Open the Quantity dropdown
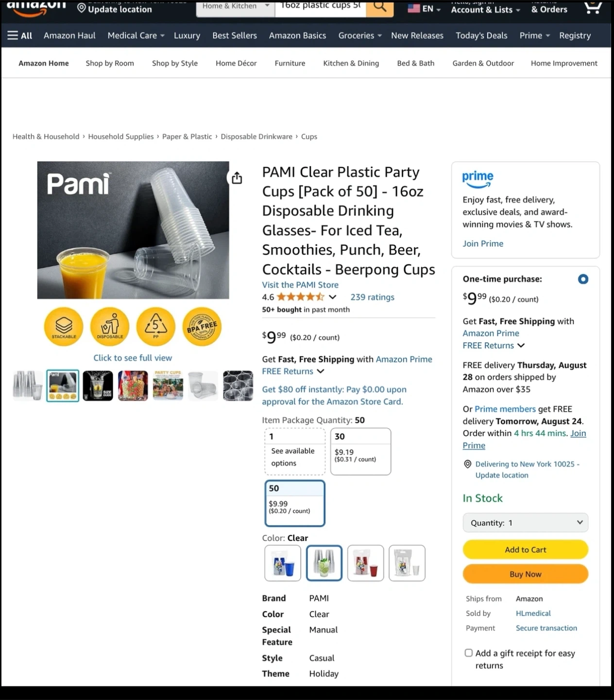This screenshot has width=614, height=700. click(526, 523)
